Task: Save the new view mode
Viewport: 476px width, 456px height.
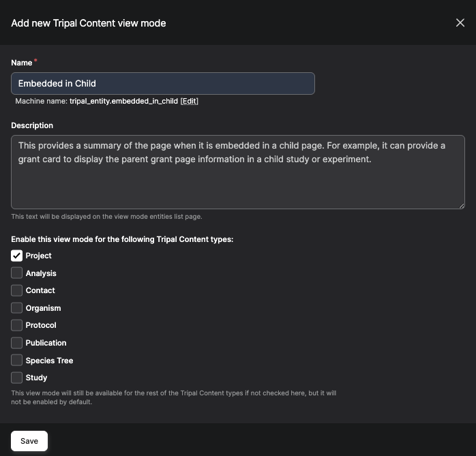Action: pyautogui.click(x=29, y=441)
